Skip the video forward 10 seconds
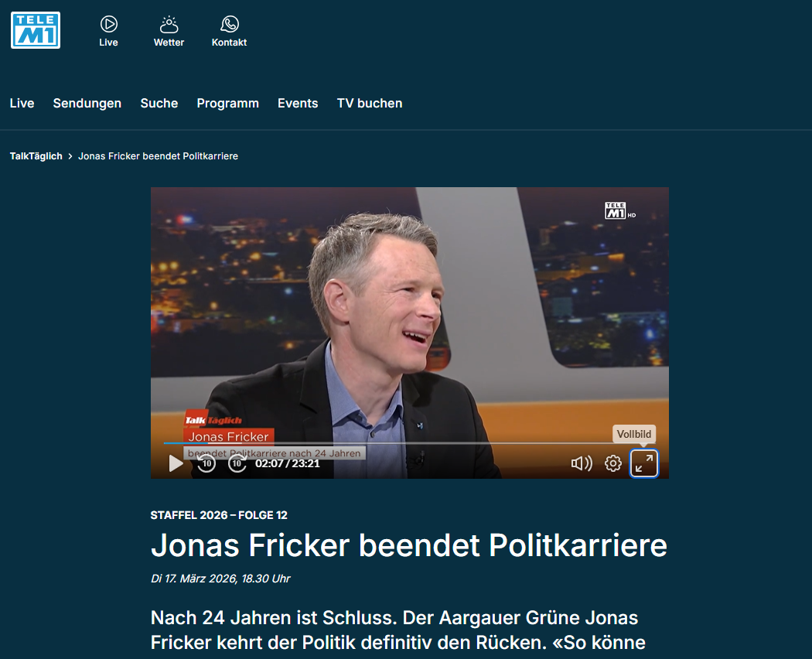Viewport: 812px width, 659px height. (237, 463)
